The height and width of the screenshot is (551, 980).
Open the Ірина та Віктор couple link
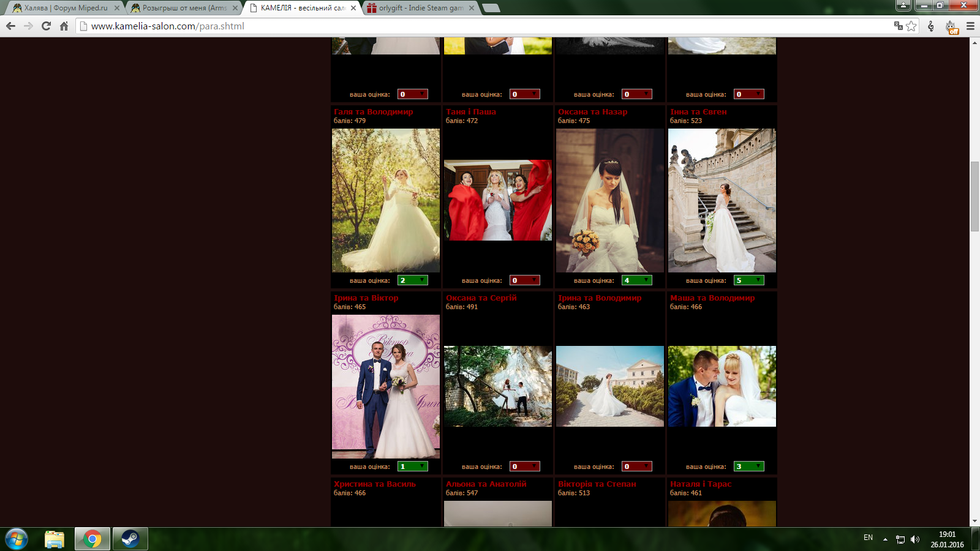(x=366, y=298)
